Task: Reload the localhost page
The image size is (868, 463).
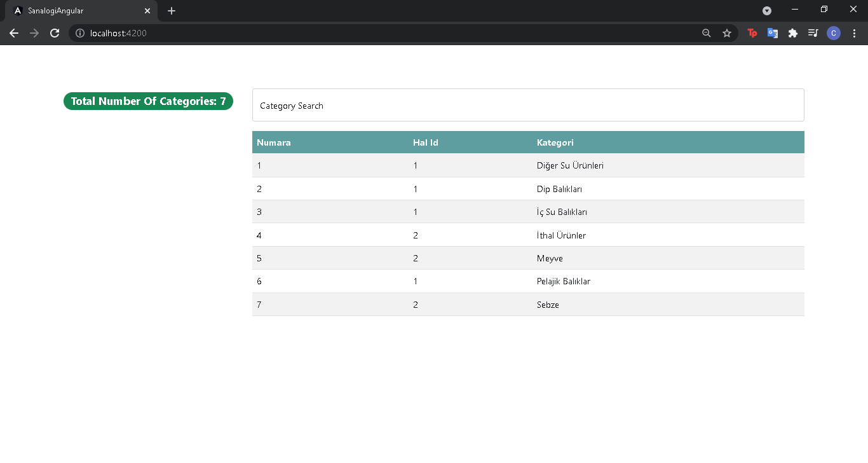Action: [x=55, y=33]
